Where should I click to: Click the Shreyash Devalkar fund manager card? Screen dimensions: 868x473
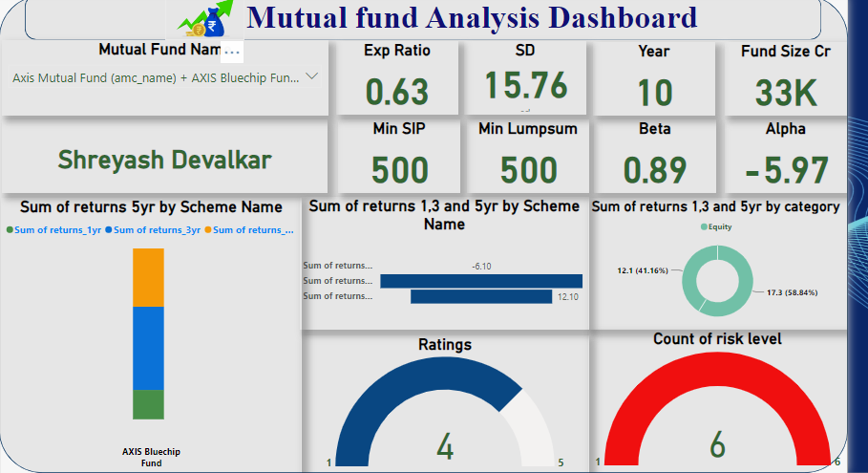point(164,159)
